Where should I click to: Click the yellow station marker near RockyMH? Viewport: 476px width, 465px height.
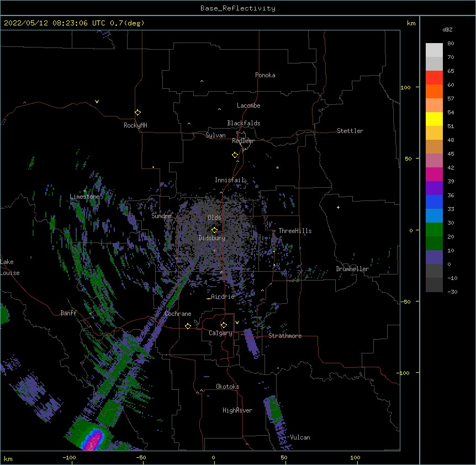click(137, 113)
